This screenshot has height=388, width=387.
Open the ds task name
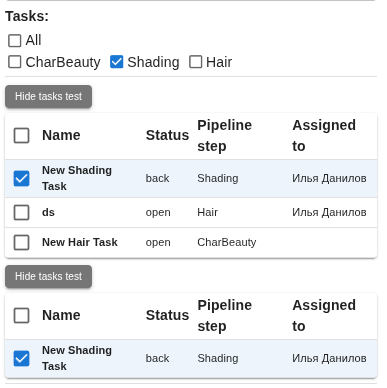(x=48, y=212)
